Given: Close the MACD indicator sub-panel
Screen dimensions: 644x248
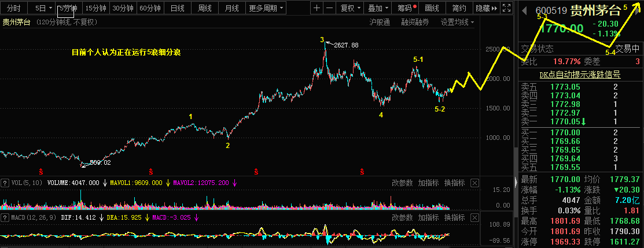Looking at the screenshot, I should click(x=474, y=217).
